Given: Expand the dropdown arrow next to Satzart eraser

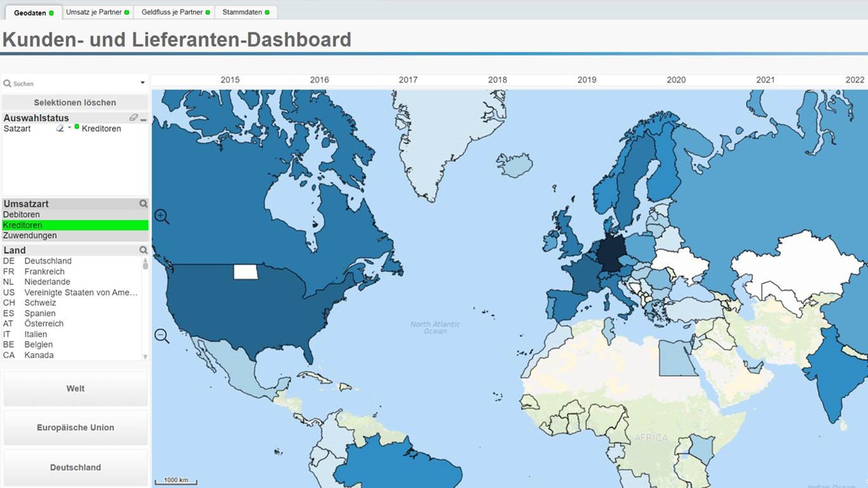Looking at the screenshot, I should [x=69, y=128].
